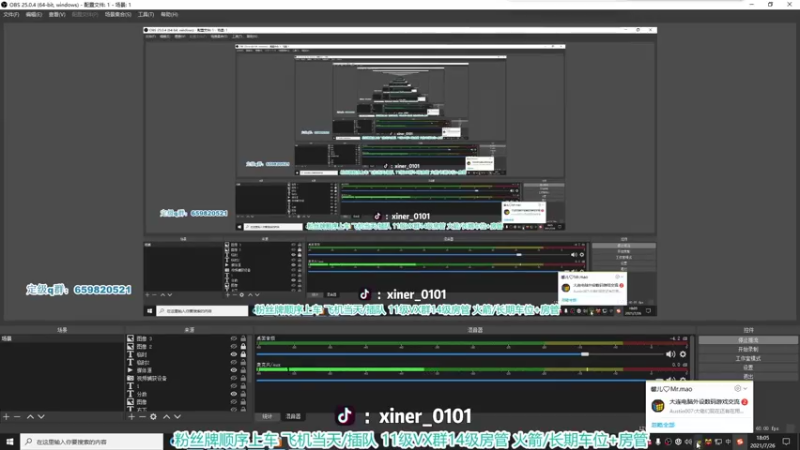This screenshot has width=800, height=450.
Task: Switch to the 混音器 tab
Action: (293, 417)
